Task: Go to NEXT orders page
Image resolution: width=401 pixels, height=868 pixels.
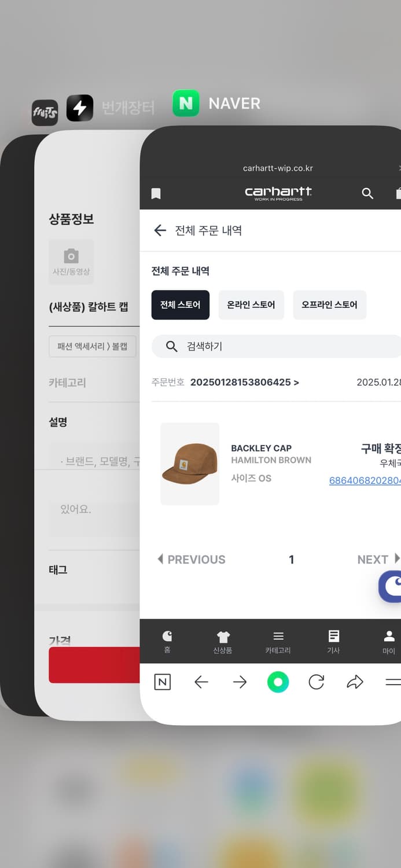Action: pos(378,560)
